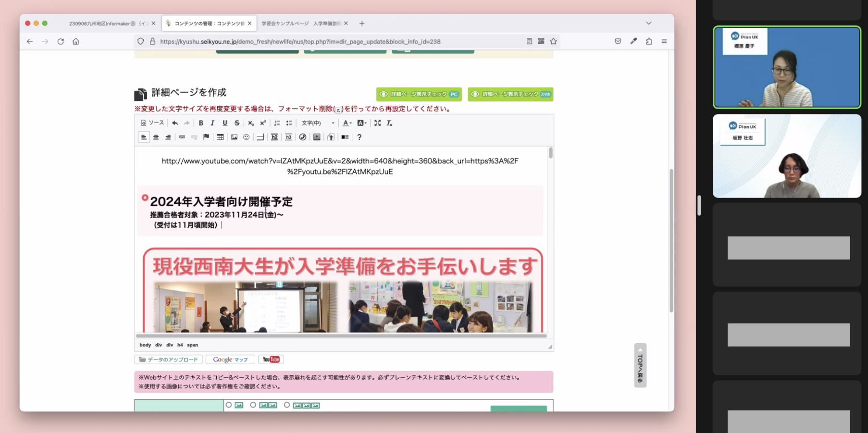The height and width of the screenshot is (433, 868).
Task: Toggle italic formatting
Action: [212, 123]
